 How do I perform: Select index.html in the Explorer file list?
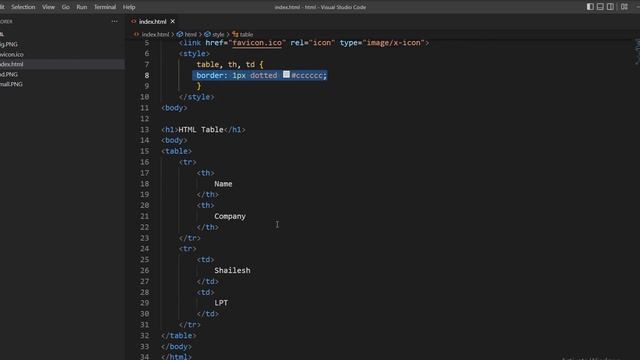point(61,64)
